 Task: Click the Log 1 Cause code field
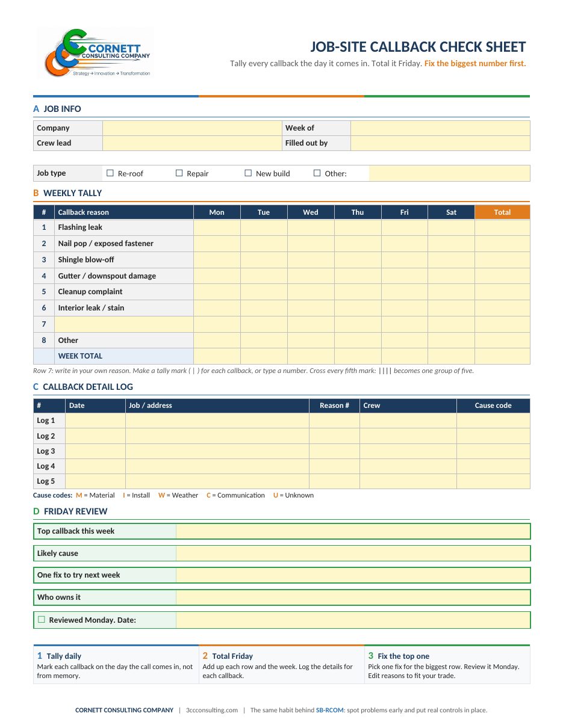pyautogui.click(x=494, y=421)
